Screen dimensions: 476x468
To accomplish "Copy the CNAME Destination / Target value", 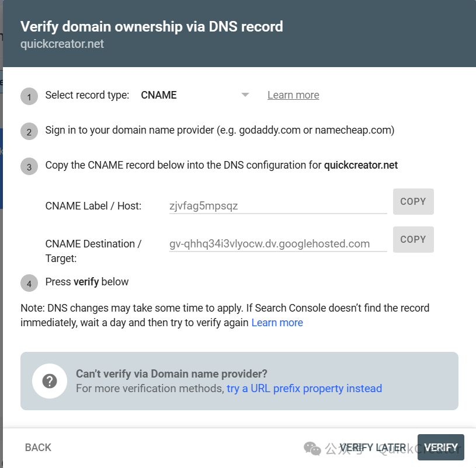I will click(413, 239).
